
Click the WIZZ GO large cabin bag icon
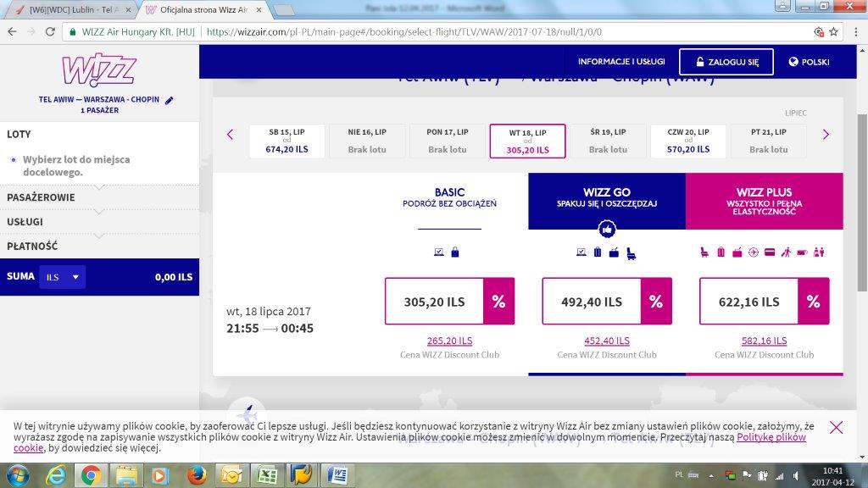(614, 252)
